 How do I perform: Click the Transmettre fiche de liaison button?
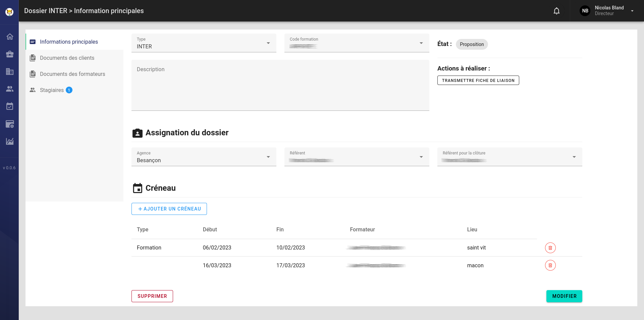pos(478,81)
